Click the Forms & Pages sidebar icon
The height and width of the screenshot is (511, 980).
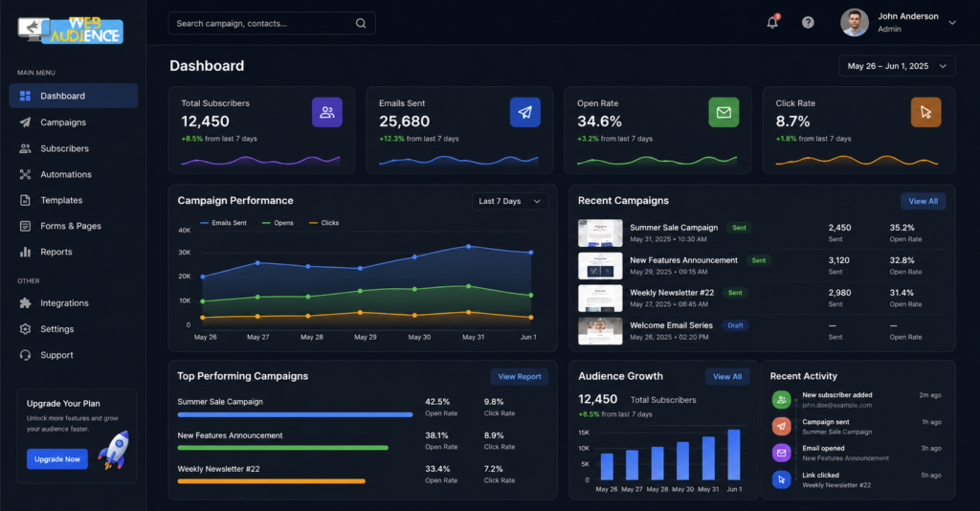(25, 226)
